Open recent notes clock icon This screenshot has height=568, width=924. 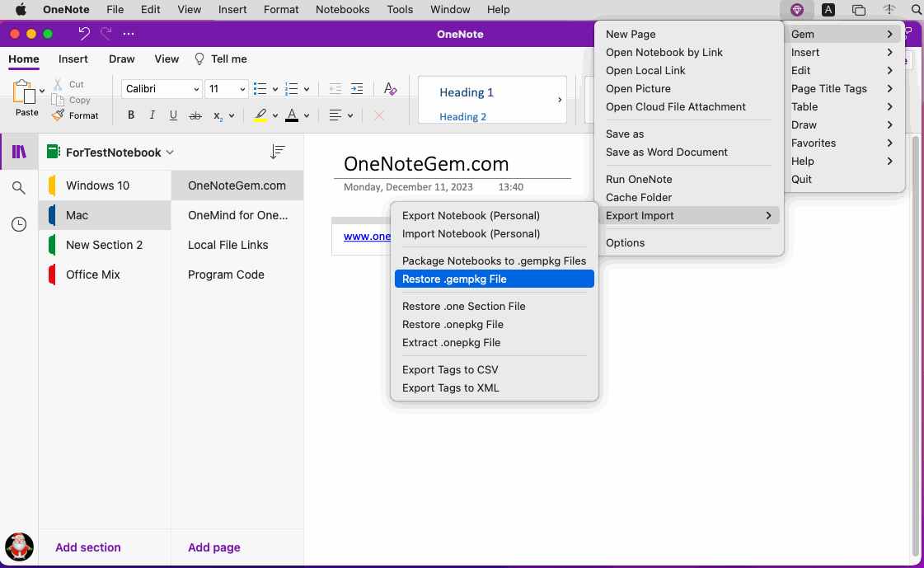[19, 224]
